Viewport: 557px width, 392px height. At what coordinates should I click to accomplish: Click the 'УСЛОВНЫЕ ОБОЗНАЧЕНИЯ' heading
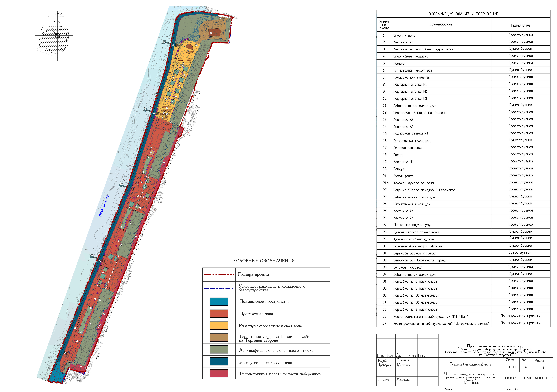coord(264,261)
